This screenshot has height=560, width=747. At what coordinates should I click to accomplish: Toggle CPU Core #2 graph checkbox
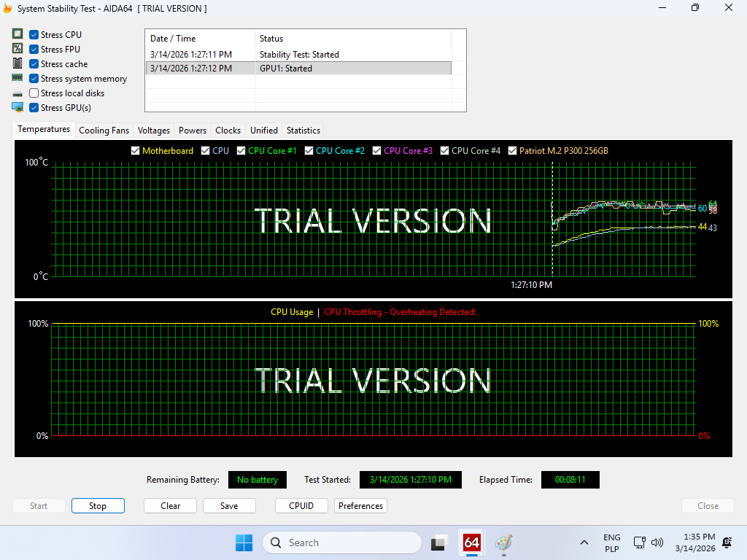309,150
